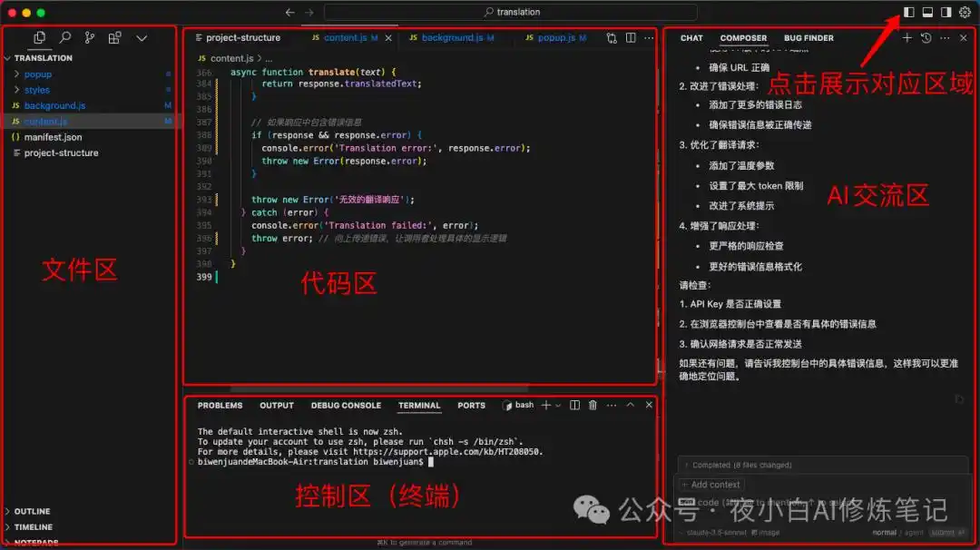The width and height of the screenshot is (980, 550).
Task: Start a new chat with the plus icon
Action: (x=906, y=38)
